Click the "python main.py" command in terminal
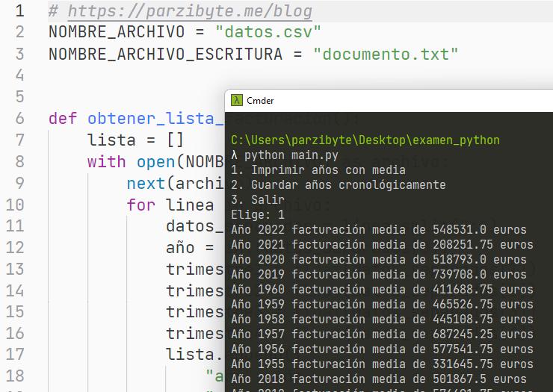This screenshot has height=392, width=553. click(291, 155)
